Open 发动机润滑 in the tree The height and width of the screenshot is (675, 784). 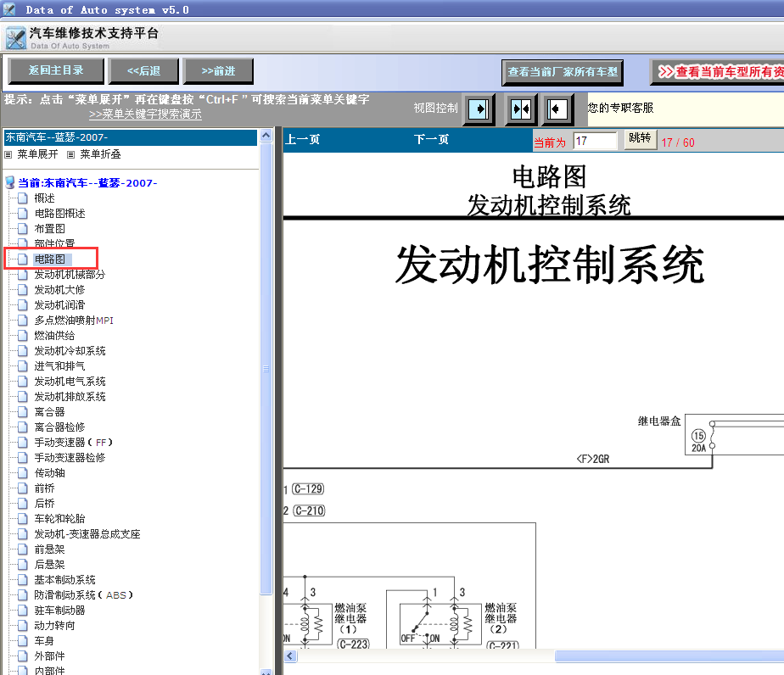(x=59, y=305)
